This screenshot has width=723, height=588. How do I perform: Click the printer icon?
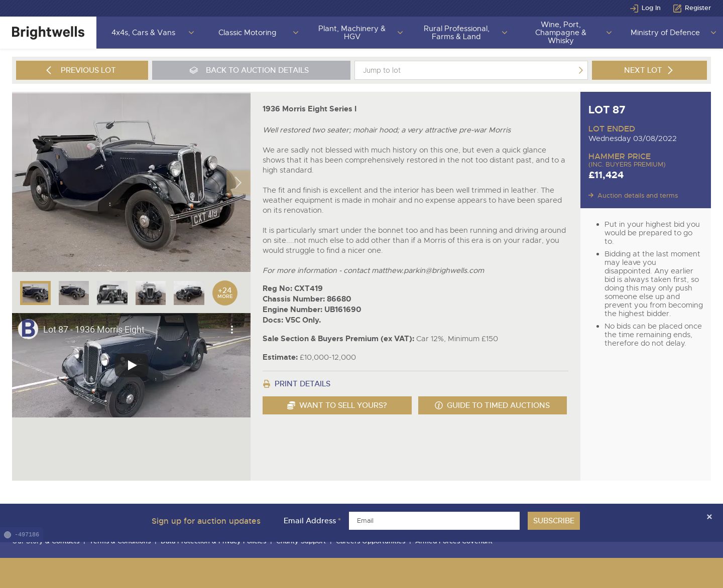[x=267, y=384]
